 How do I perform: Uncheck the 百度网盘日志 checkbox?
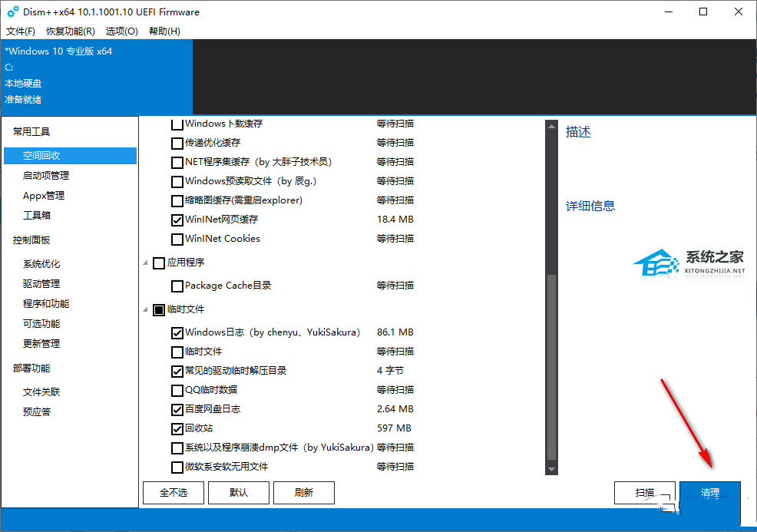[x=177, y=410]
